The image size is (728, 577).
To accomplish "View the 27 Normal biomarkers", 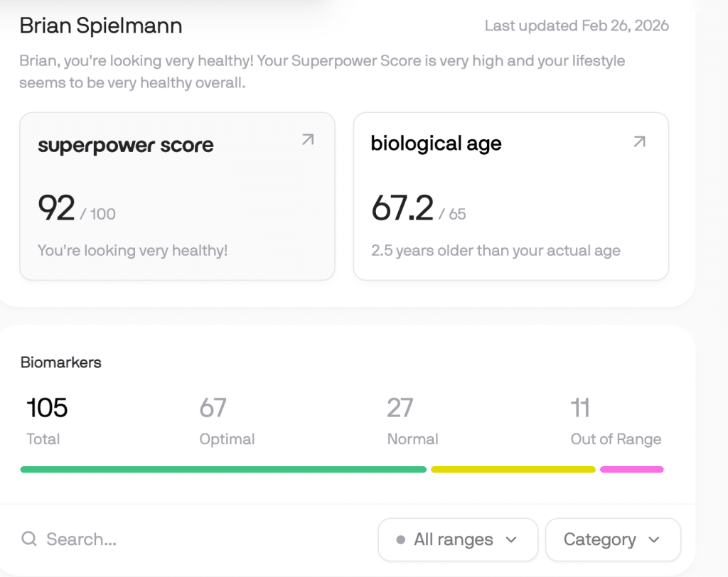I will point(412,421).
